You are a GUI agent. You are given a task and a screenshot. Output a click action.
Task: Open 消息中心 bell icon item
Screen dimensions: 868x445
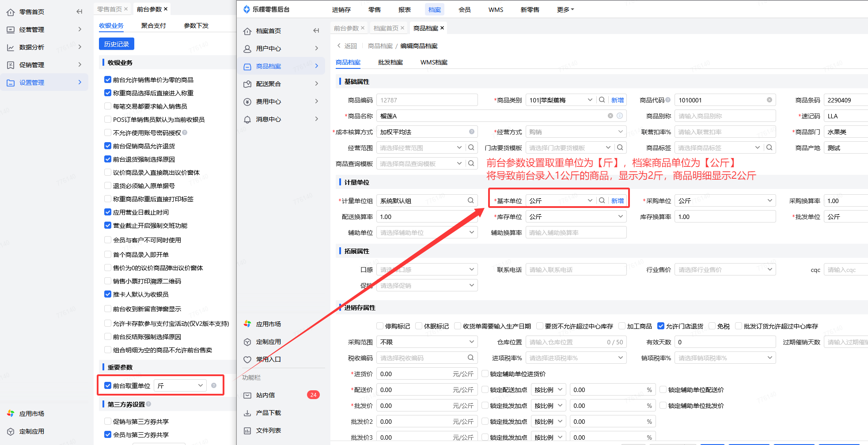click(x=247, y=119)
